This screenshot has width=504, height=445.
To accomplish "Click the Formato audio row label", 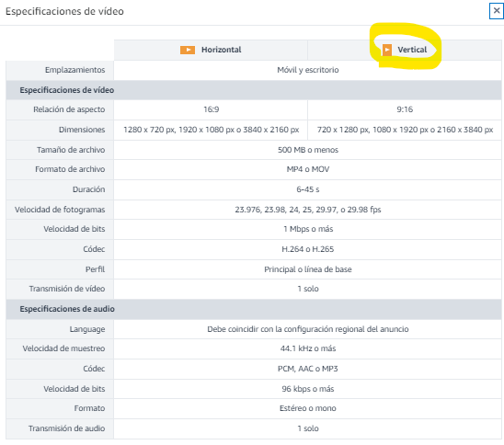I will [90, 408].
